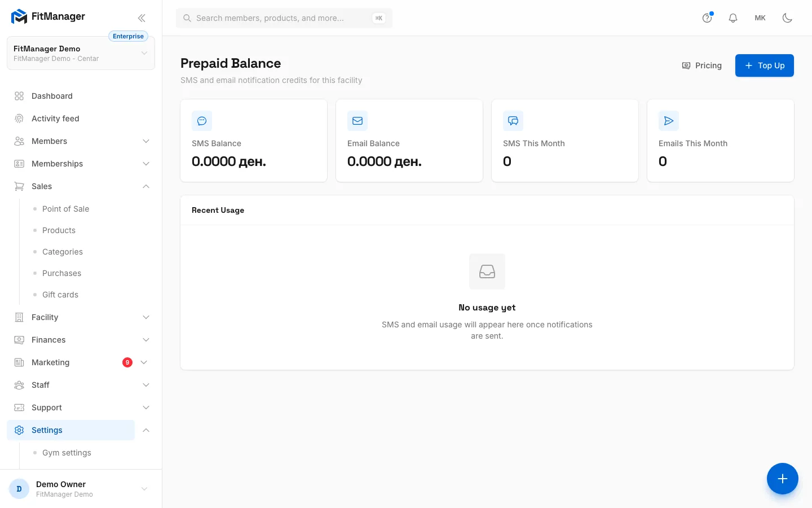Click the 'No usage yet' text

coord(487,308)
